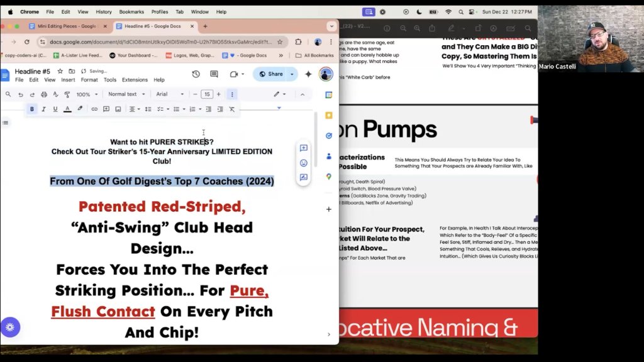Show the document outline

(x=5, y=123)
